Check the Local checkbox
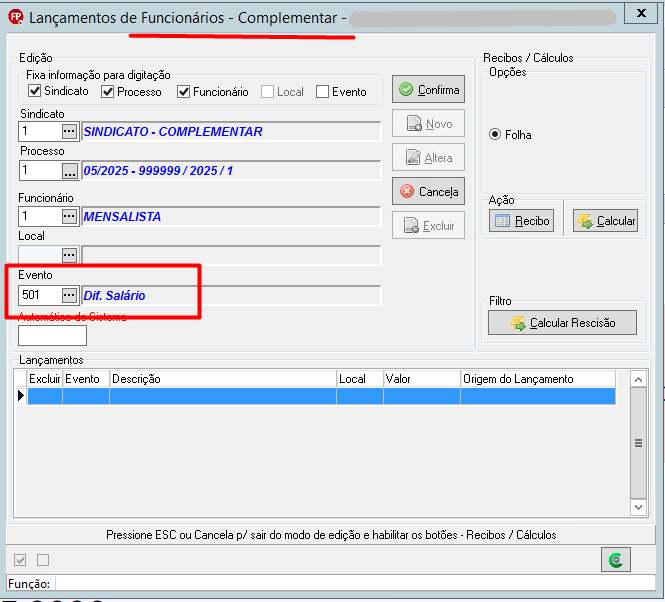 pyautogui.click(x=267, y=92)
